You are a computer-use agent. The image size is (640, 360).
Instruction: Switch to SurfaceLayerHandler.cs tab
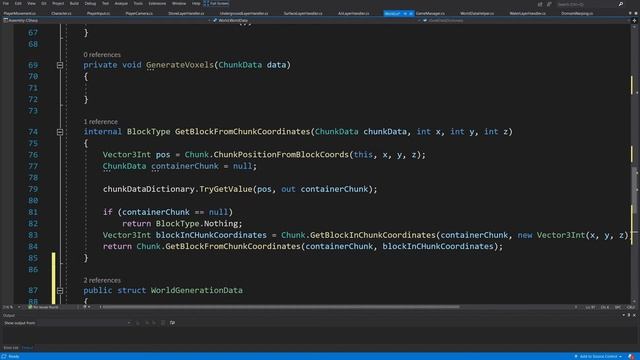[303, 13]
